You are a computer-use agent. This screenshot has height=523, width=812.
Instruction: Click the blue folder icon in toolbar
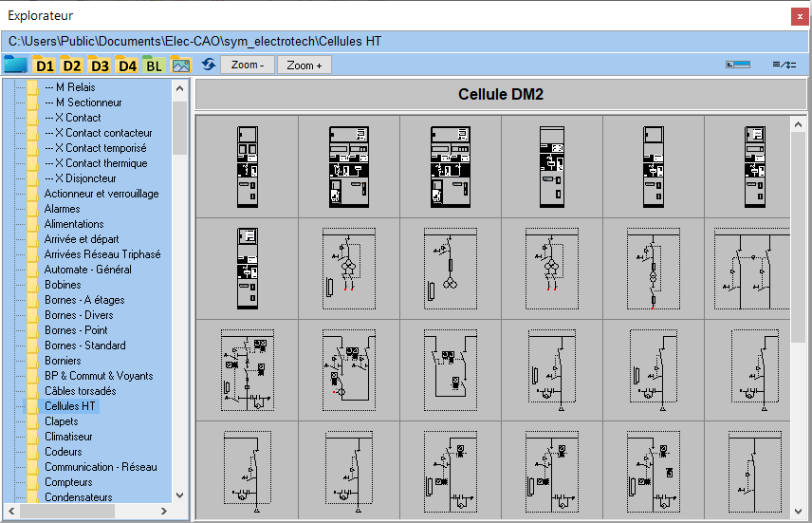tap(15, 65)
